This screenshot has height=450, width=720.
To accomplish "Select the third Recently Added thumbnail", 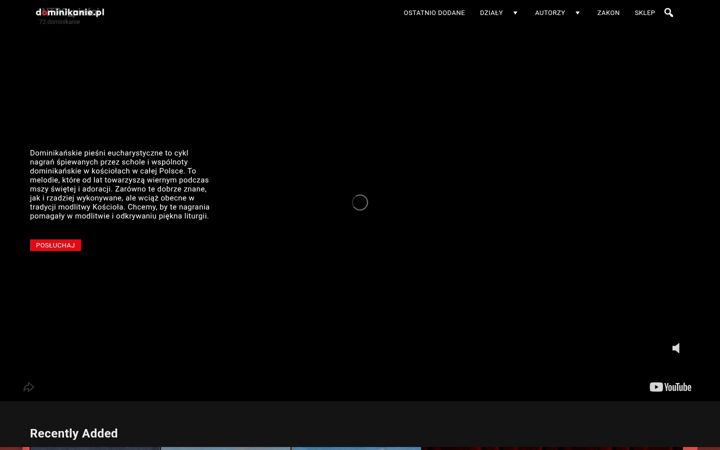I will (357, 448).
